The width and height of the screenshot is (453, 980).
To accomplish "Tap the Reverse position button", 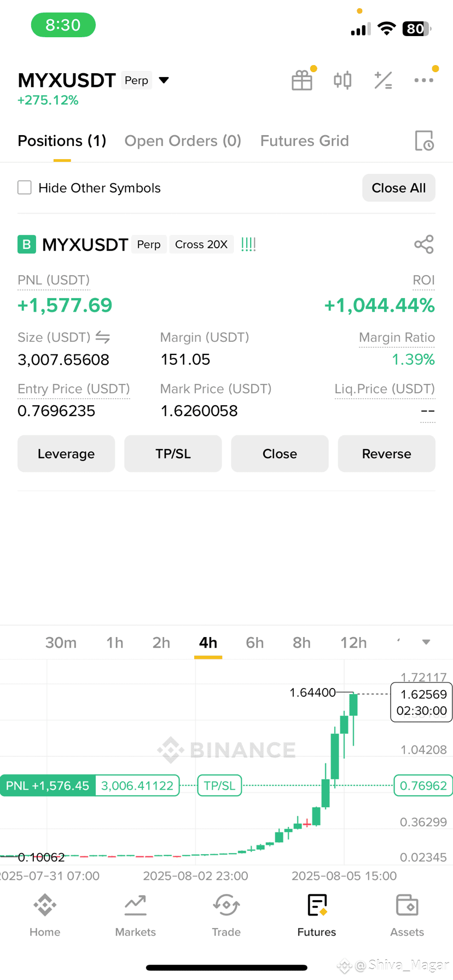I will pyautogui.click(x=387, y=453).
